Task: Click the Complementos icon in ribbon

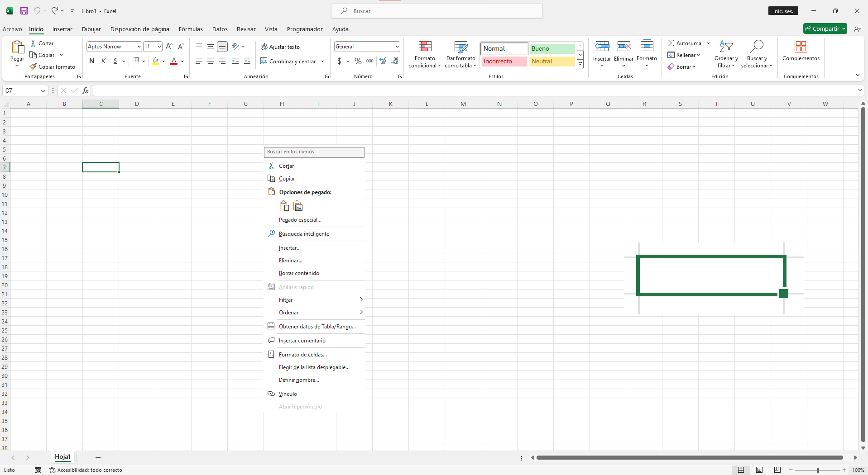Action: pos(801,47)
